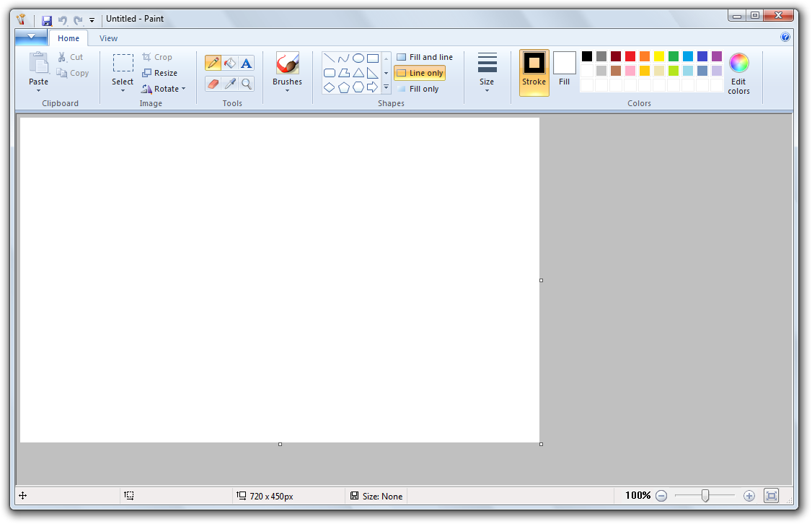
Task: Click the zoom in plus button
Action: tap(749, 496)
